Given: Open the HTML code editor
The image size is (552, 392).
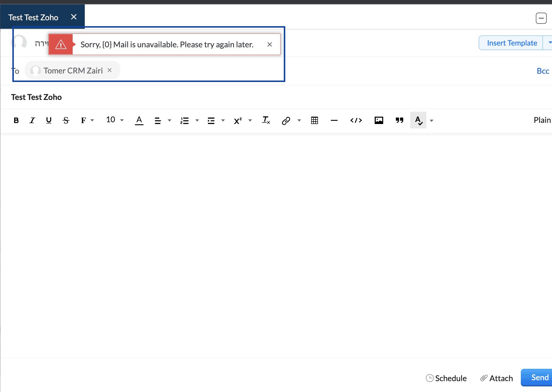Looking at the screenshot, I should [x=356, y=120].
